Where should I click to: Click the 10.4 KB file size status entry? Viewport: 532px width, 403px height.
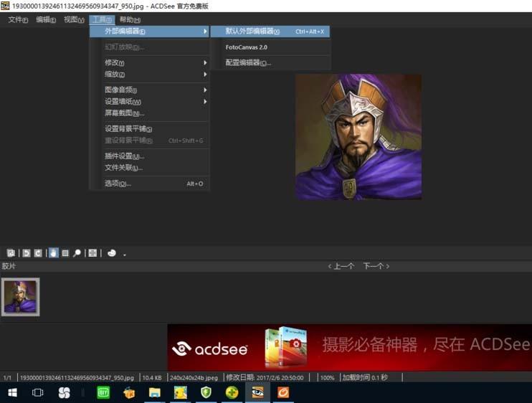click(152, 378)
